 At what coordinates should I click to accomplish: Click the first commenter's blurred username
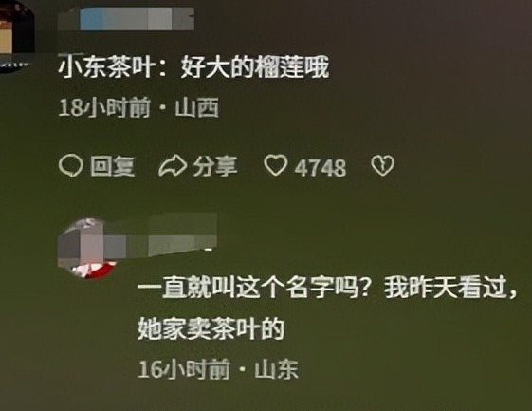pyautogui.click(x=126, y=19)
